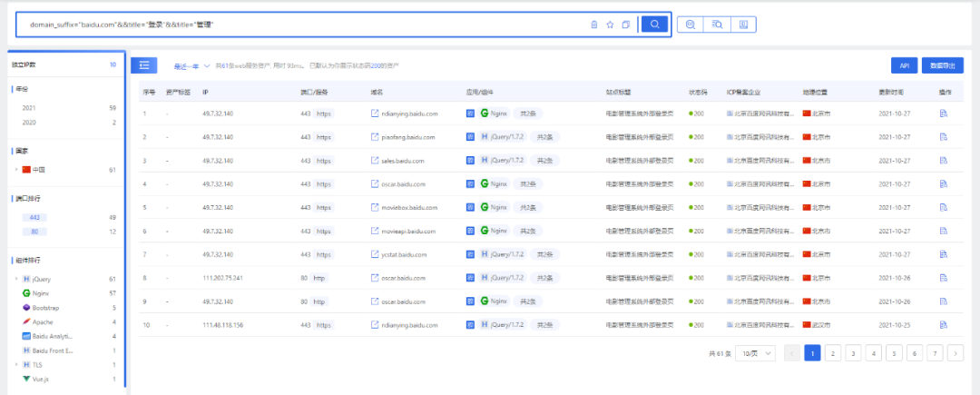Click the http tag in row 9

320,301
